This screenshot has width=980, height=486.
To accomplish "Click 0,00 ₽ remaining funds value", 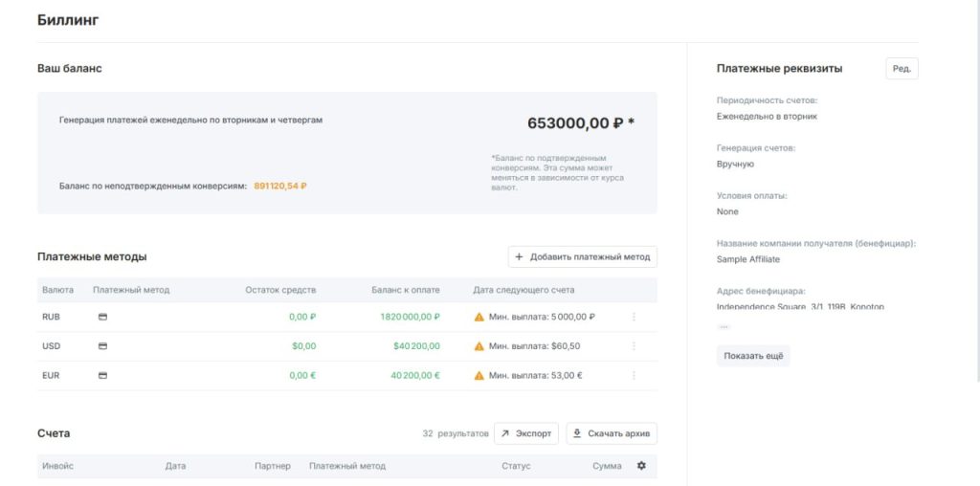I will (302, 317).
